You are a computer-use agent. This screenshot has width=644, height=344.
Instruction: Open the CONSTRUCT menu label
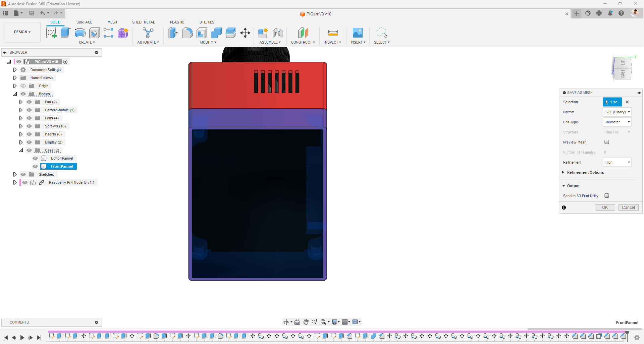(x=303, y=42)
